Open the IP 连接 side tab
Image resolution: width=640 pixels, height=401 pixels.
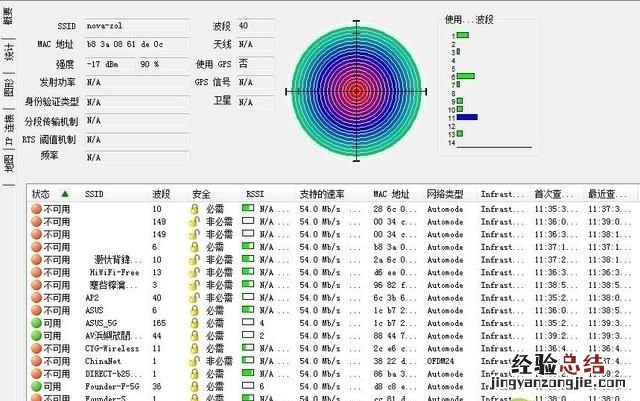pyautogui.click(x=8, y=124)
